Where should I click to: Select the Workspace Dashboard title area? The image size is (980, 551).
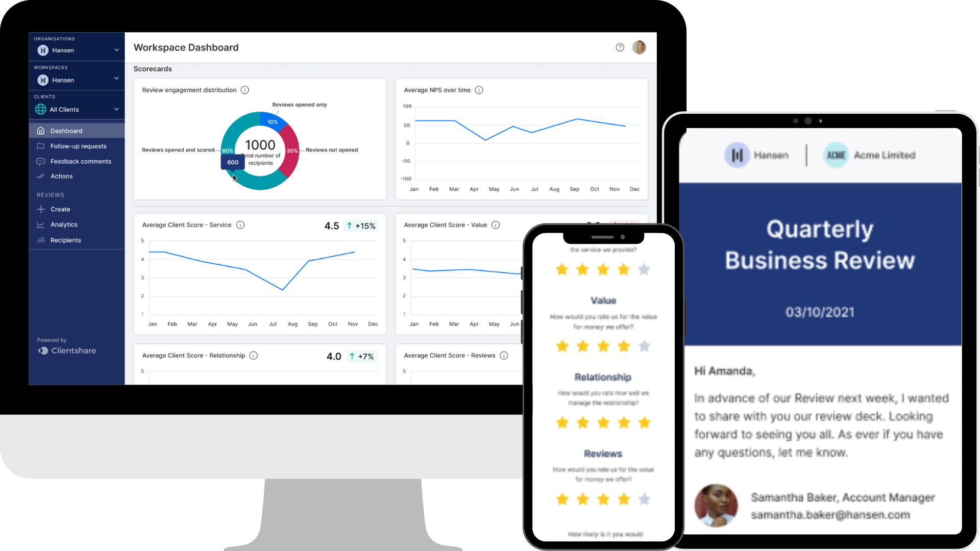click(186, 47)
